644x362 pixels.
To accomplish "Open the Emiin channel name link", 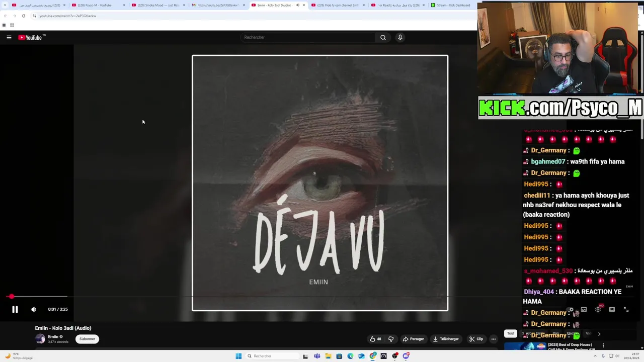I will [53, 336].
